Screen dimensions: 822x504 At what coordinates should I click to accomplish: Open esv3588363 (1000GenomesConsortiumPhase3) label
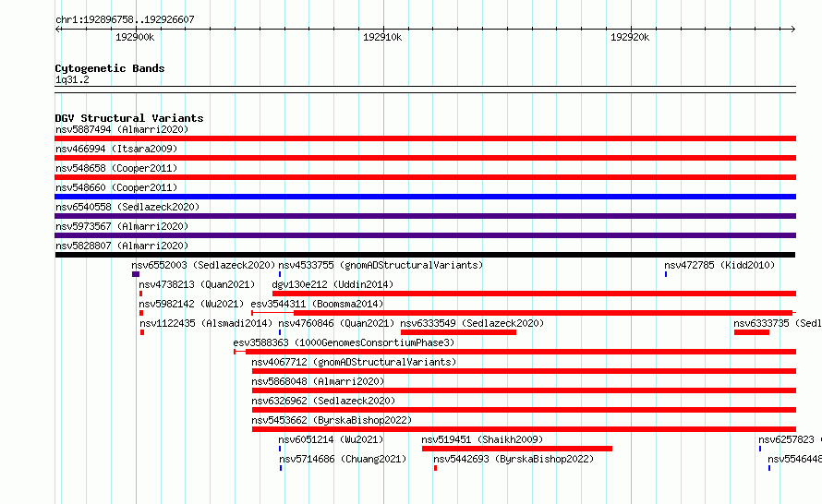click(344, 342)
